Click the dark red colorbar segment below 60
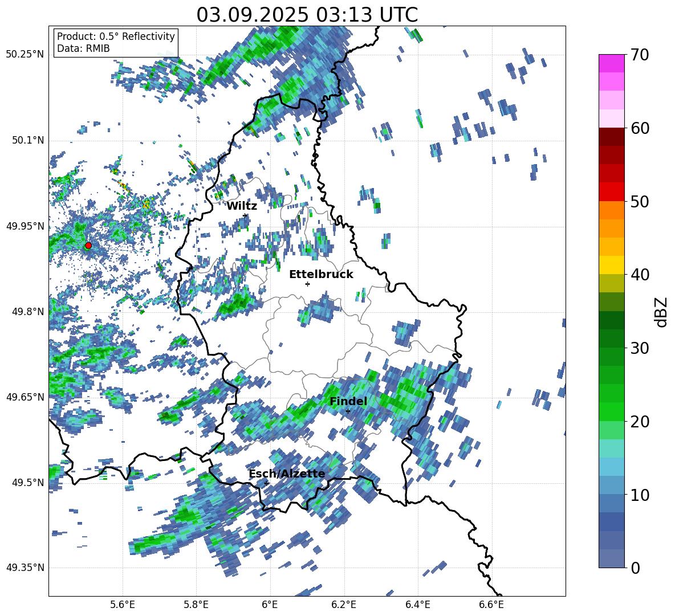This screenshot has width=675, height=616. click(611, 137)
